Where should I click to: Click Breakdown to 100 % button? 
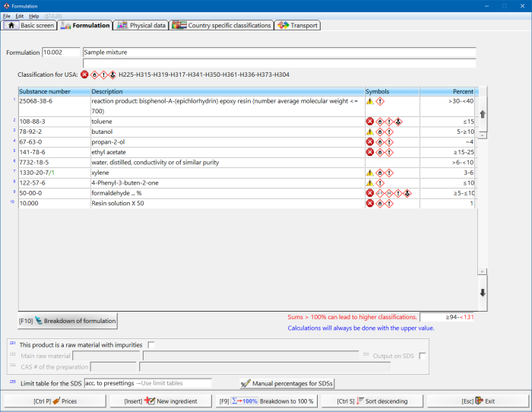pyautogui.click(x=266, y=401)
